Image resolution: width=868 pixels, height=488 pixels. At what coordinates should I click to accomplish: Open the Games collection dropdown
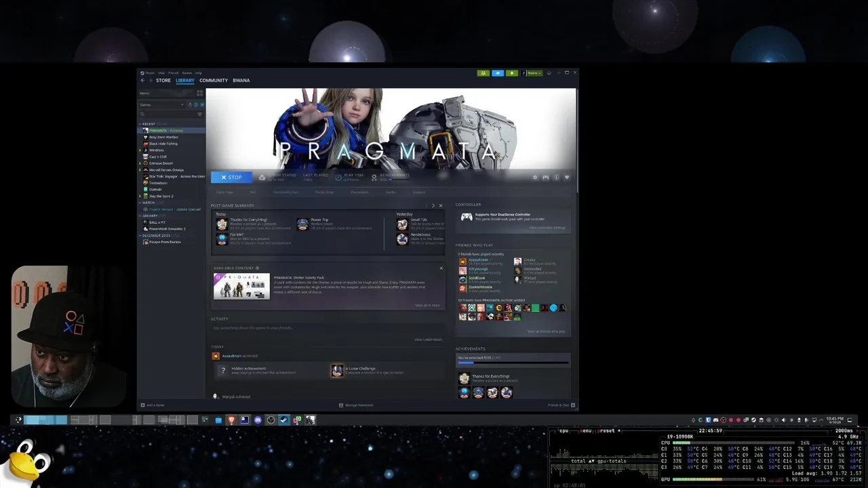(161, 105)
